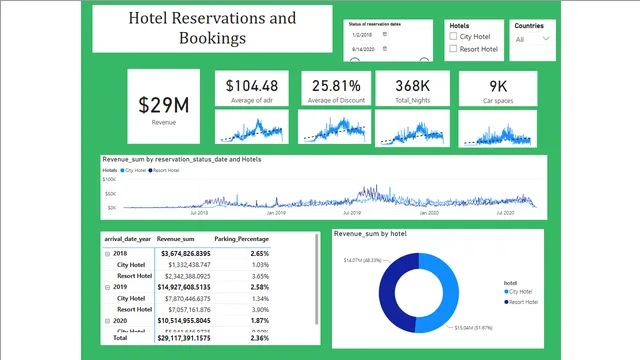Open calendar picker for end date 9/14/2020
This screenshot has width=640, height=360.
[384, 49]
